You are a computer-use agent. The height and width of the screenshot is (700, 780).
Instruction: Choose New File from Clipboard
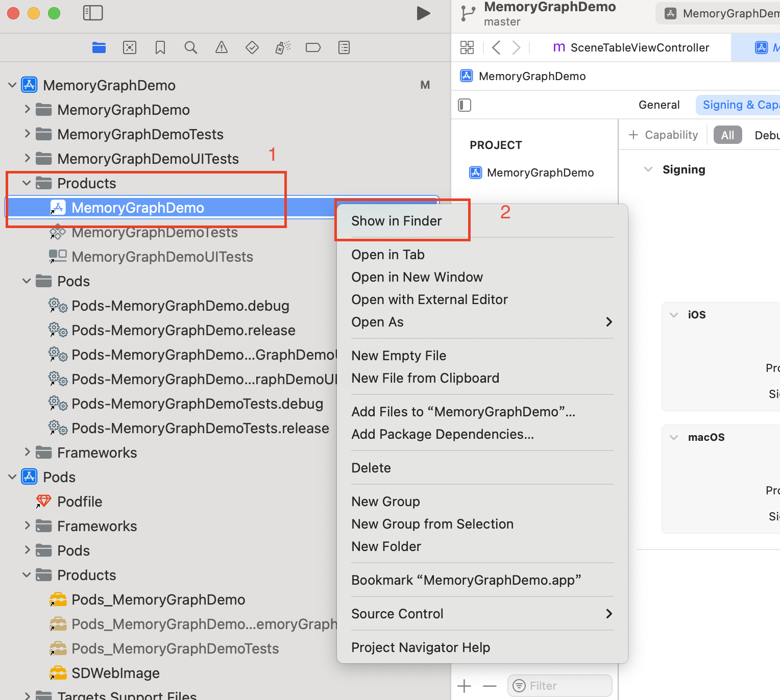[425, 378]
